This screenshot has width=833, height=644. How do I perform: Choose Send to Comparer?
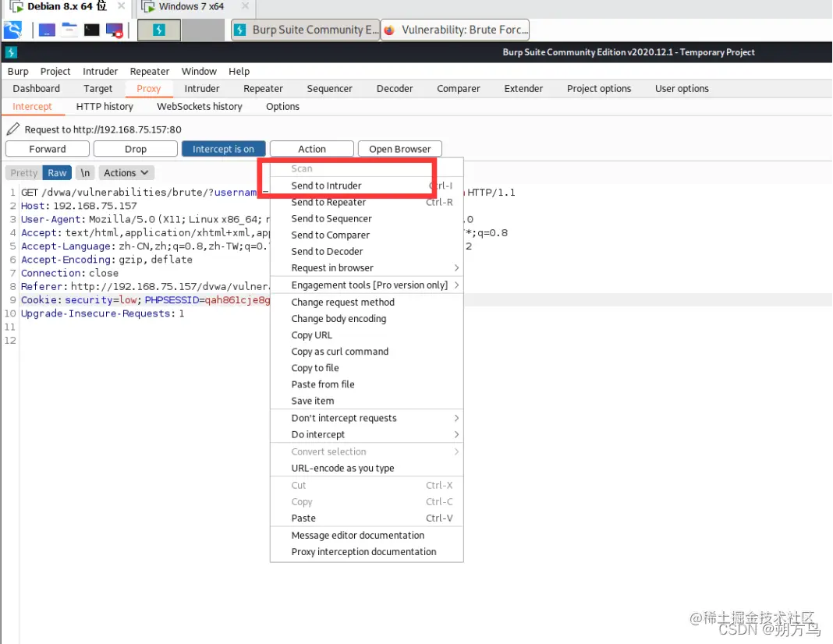(x=367, y=235)
